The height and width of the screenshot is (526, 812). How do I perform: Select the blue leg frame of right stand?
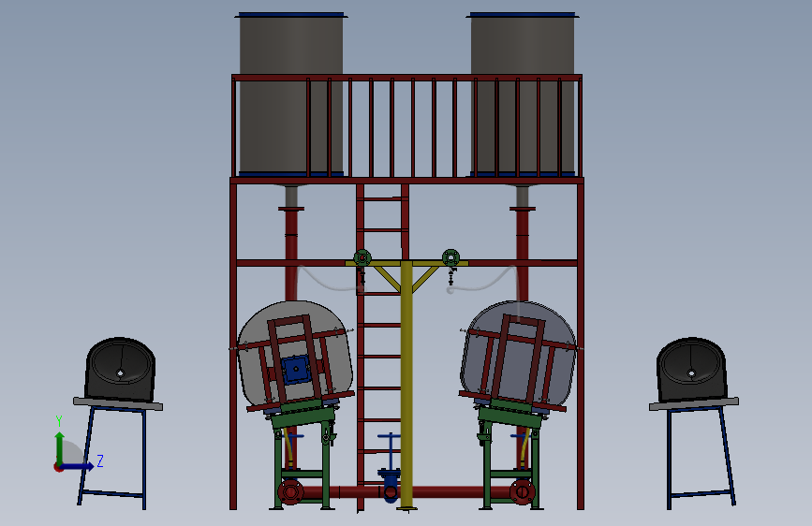pos(701,458)
